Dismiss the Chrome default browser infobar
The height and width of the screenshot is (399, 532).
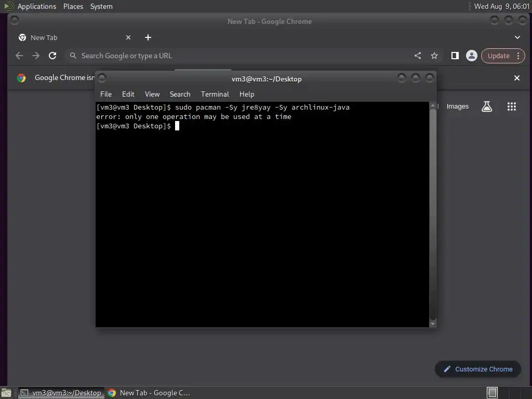(517, 78)
